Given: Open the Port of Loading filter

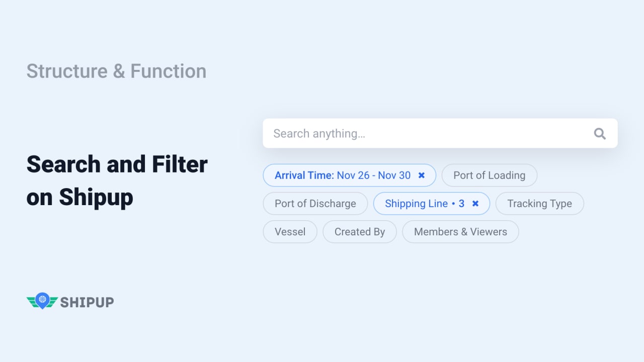Looking at the screenshot, I should pyautogui.click(x=489, y=175).
